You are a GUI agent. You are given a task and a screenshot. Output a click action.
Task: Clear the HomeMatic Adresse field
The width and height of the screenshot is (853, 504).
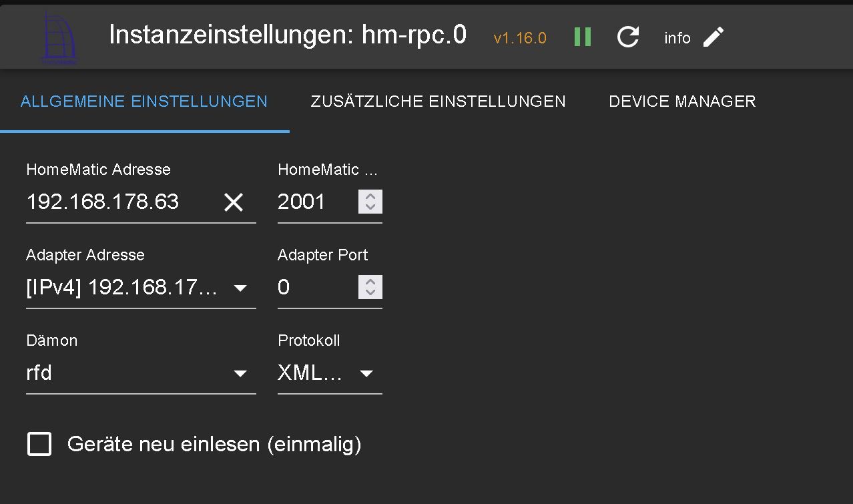coord(234,202)
